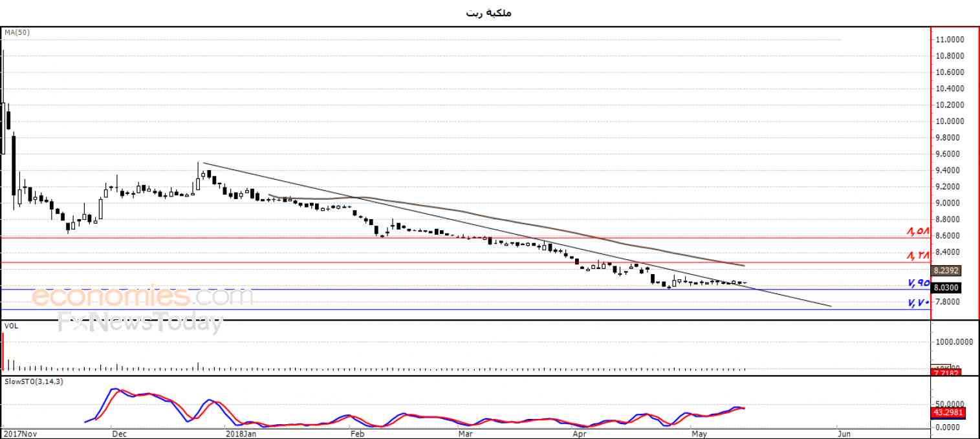Click the blue ٧,٩٥ support annotation
The image size is (980, 439).
click(x=918, y=283)
